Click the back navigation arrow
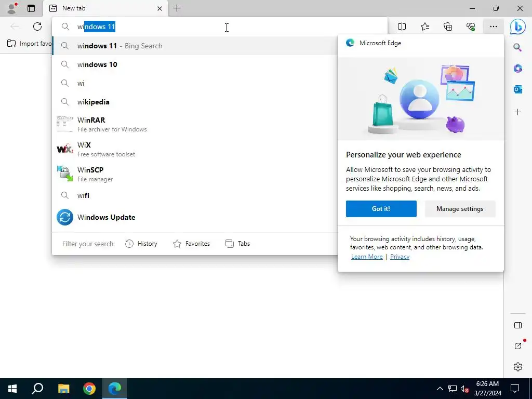Image resolution: width=532 pixels, height=399 pixels. 14,26
